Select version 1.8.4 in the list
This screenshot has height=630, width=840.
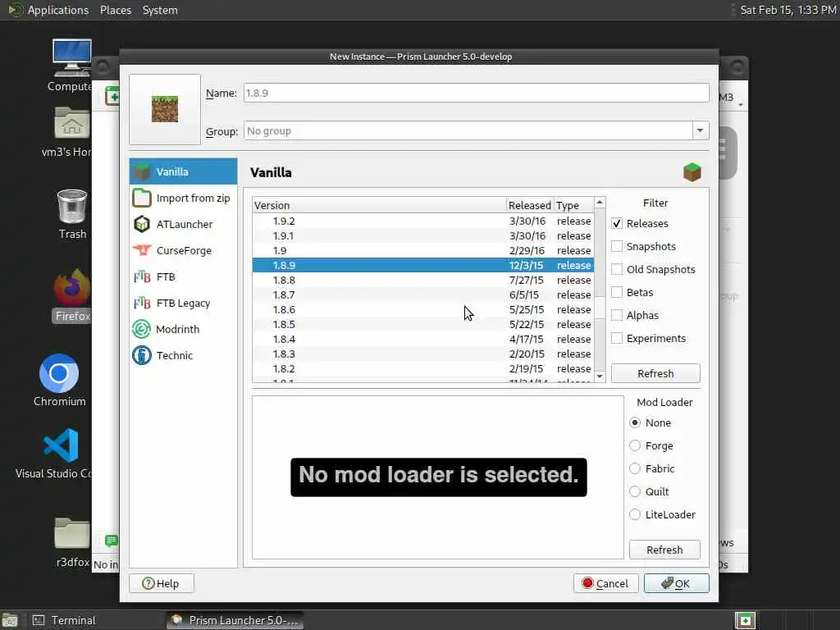tap(423, 339)
